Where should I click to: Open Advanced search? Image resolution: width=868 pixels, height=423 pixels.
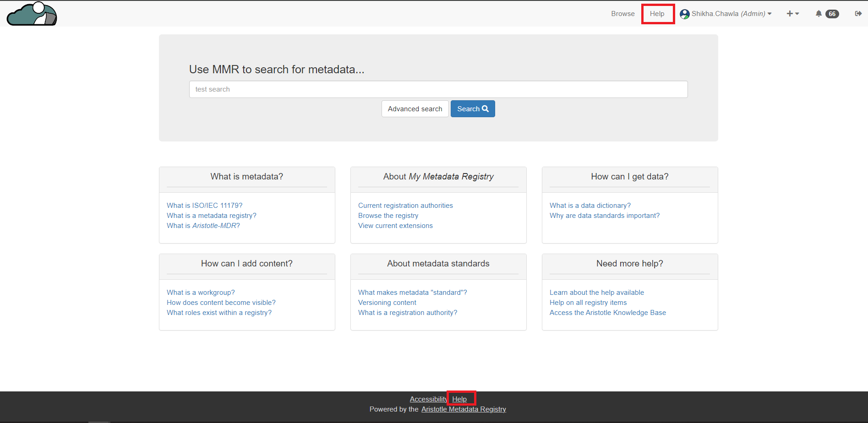coord(415,109)
